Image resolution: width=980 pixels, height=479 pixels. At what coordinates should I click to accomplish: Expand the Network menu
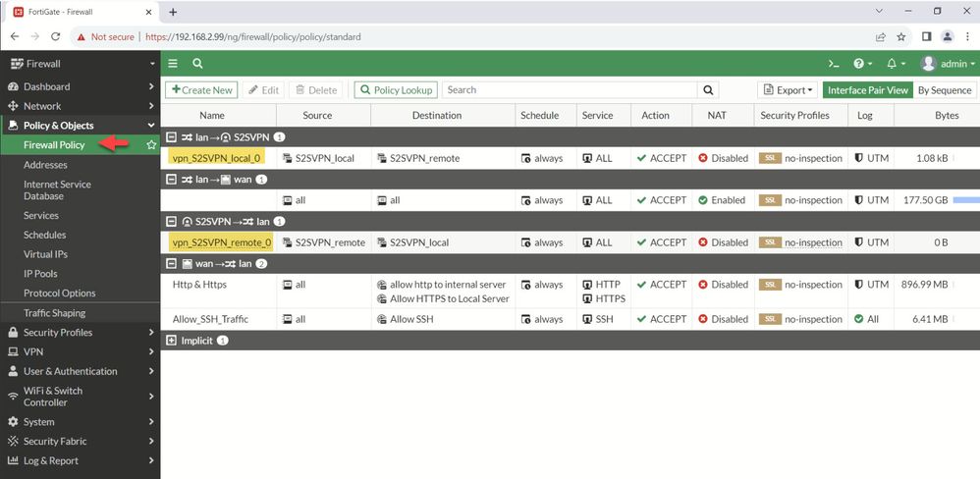pos(80,106)
